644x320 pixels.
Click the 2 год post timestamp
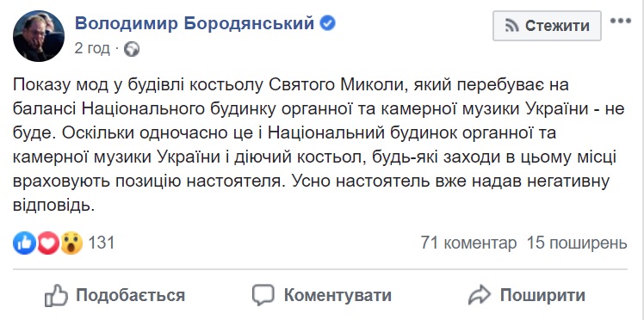(92, 49)
